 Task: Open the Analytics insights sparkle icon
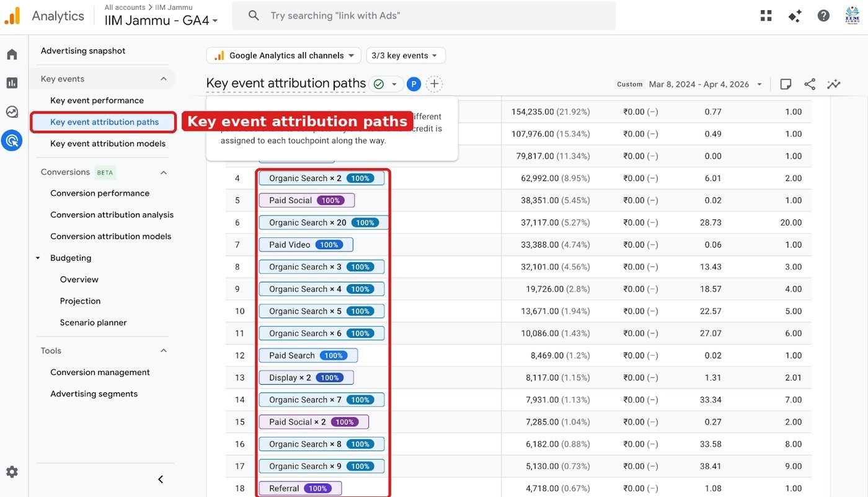coord(795,16)
